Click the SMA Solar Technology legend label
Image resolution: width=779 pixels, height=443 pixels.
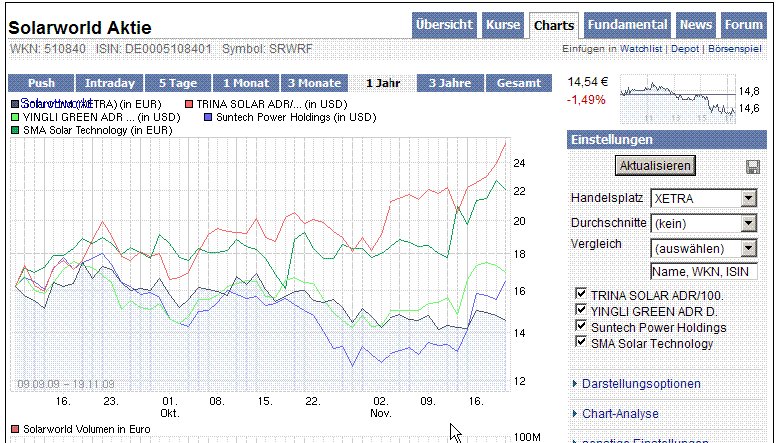coord(97,131)
